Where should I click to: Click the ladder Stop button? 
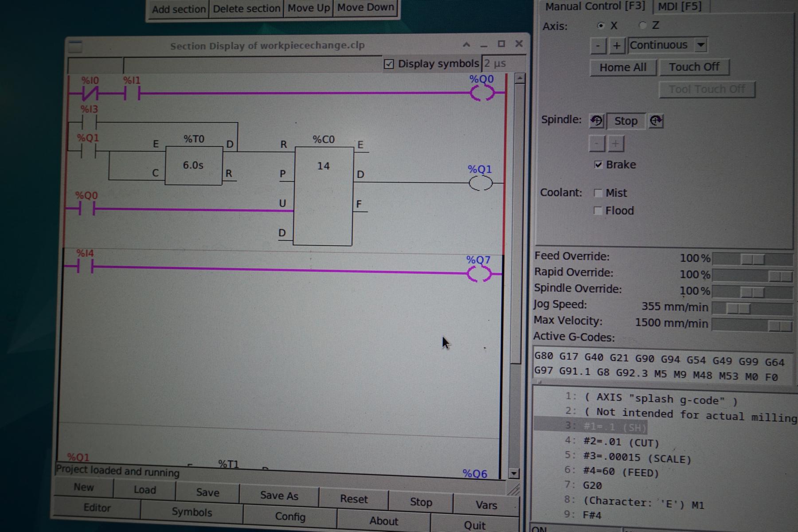click(x=421, y=502)
